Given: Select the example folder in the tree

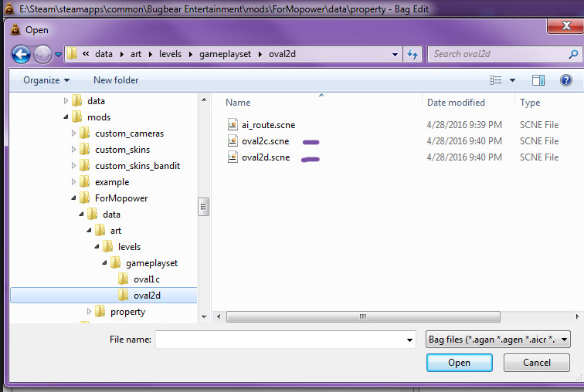Looking at the screenshot, I should coord(112,182).
